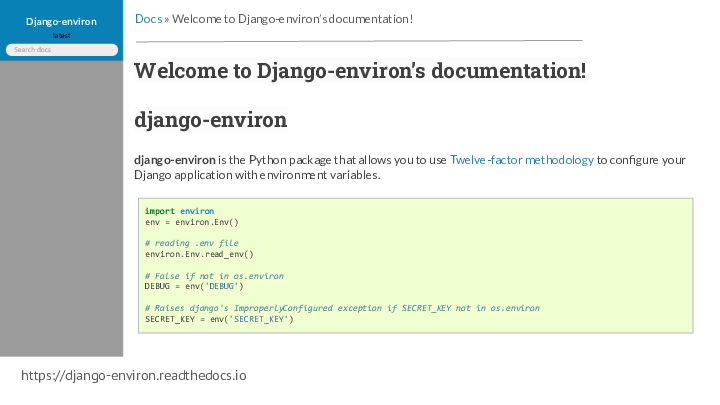This screenshot has width=720, height=405.
Task: Click breadcrumb text 'Welcome to Django-environ's documentation!'
Action: [292, 19]
